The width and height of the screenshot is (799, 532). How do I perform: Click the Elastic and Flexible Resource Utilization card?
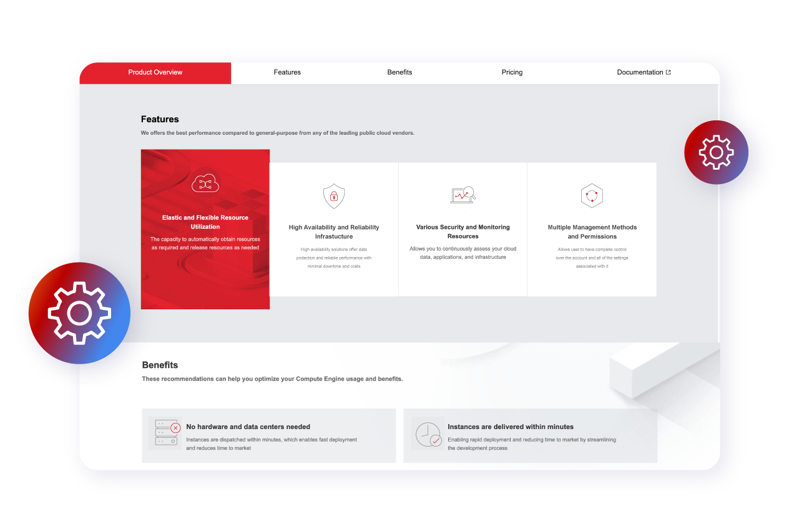point(205,229)
